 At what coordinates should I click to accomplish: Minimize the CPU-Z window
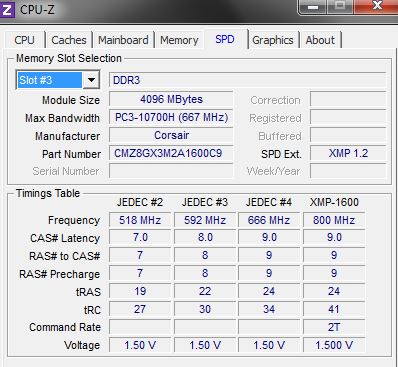[x=312, y=6]
